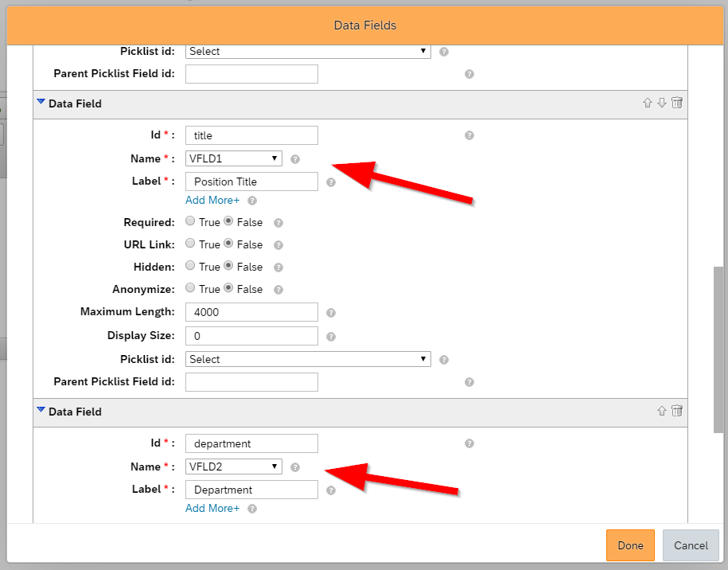Delete the title Data Field
Screen dimensions: 728x570
coord(677,102)
